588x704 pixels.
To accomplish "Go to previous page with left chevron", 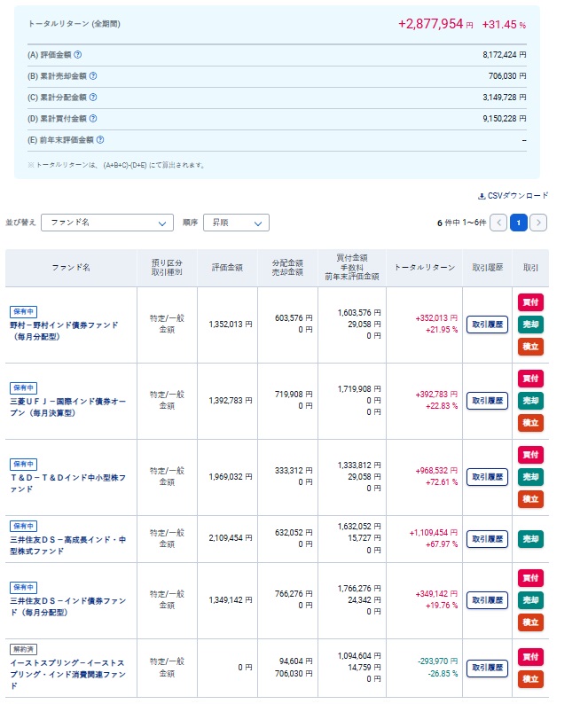I will click(x=499, y=223).
